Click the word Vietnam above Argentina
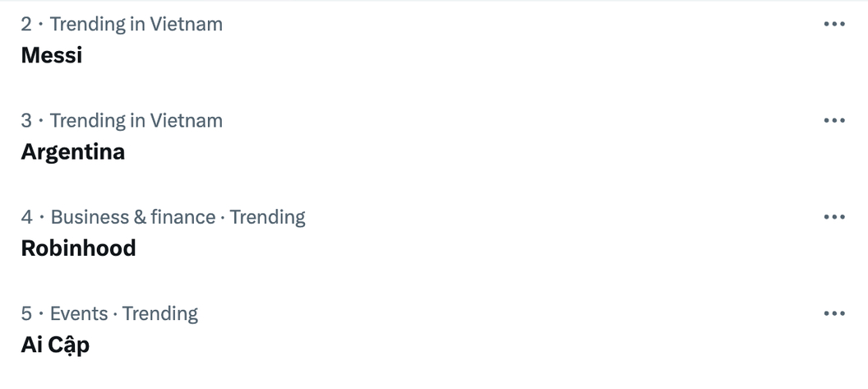 pyautogui.click(x=186, y=121)
